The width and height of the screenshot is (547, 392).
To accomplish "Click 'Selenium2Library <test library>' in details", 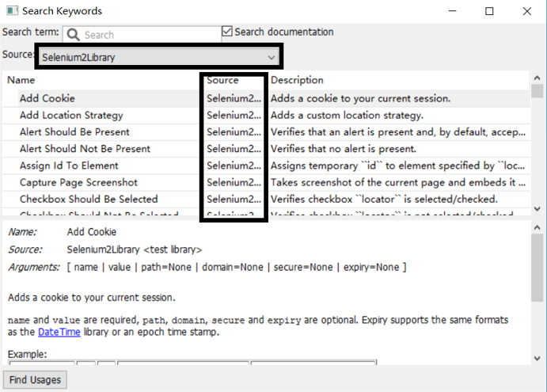I will (x=135, y=249).
